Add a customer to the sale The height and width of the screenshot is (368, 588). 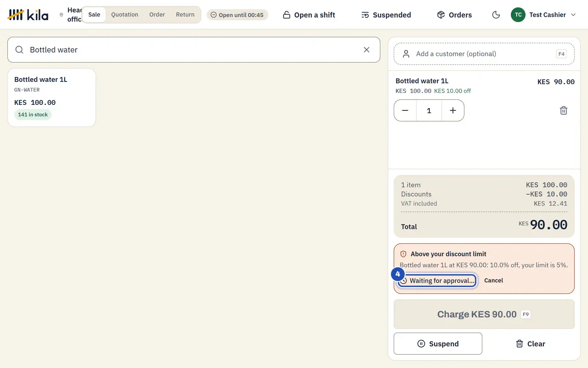[484, 54]
